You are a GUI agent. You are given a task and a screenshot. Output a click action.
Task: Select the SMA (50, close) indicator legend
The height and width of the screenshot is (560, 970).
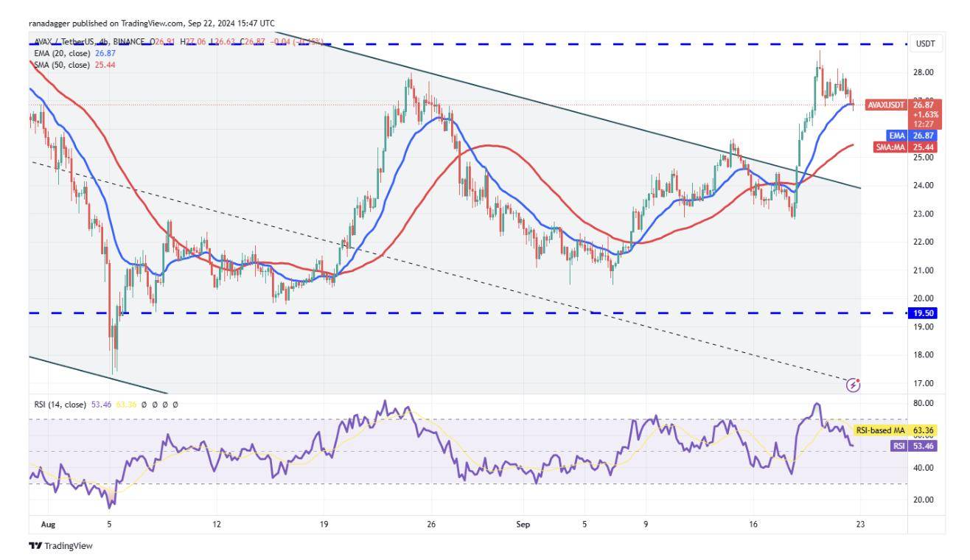click(64, 65)
